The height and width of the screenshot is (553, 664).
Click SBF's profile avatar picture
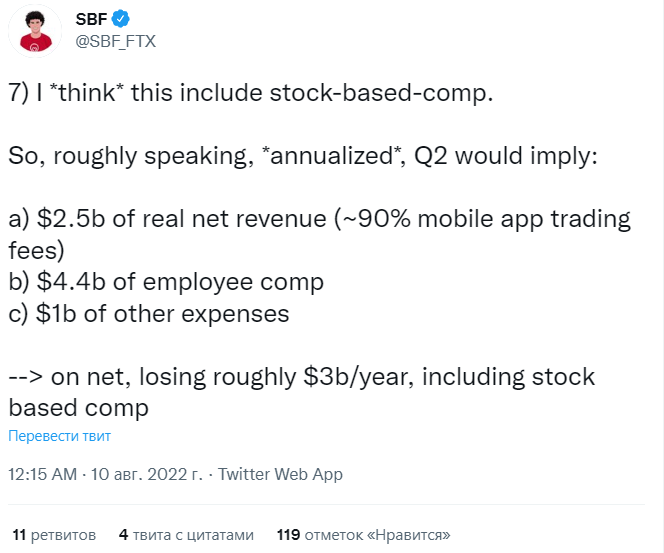(x=38, y=31)
